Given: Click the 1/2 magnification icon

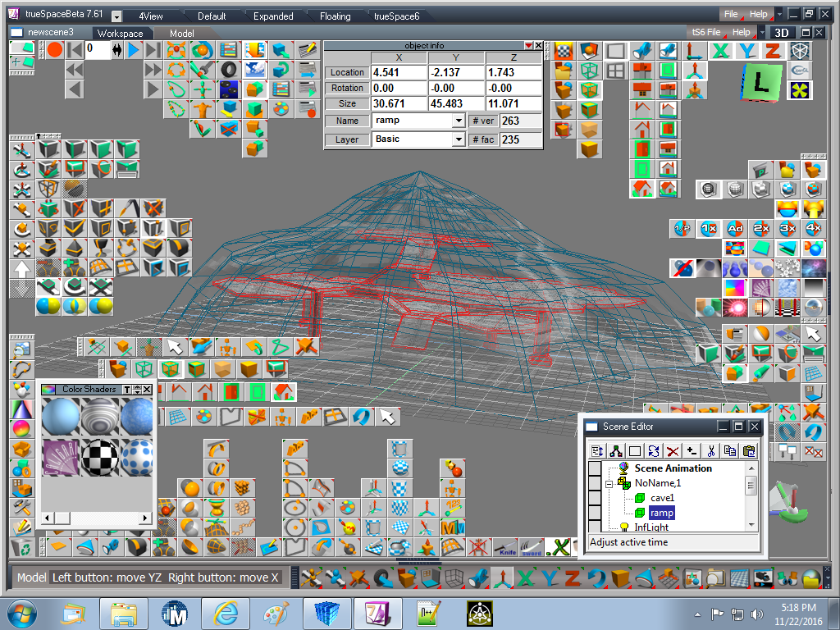Looking at the screenshot, I should coord(682,229).
